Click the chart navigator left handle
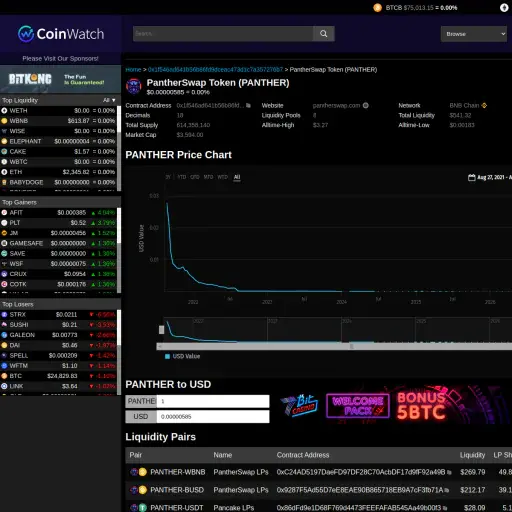Viewport: 512px width, 512px height. pos(162,330)
